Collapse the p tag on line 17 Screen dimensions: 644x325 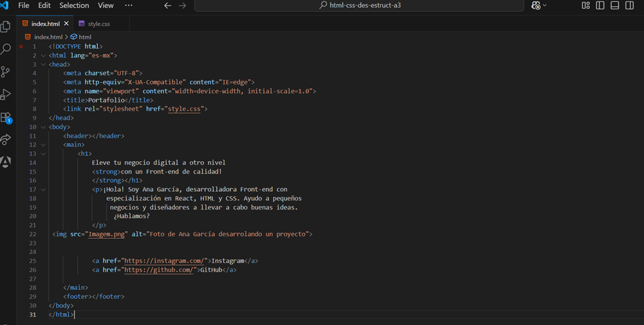pos(43,189)
